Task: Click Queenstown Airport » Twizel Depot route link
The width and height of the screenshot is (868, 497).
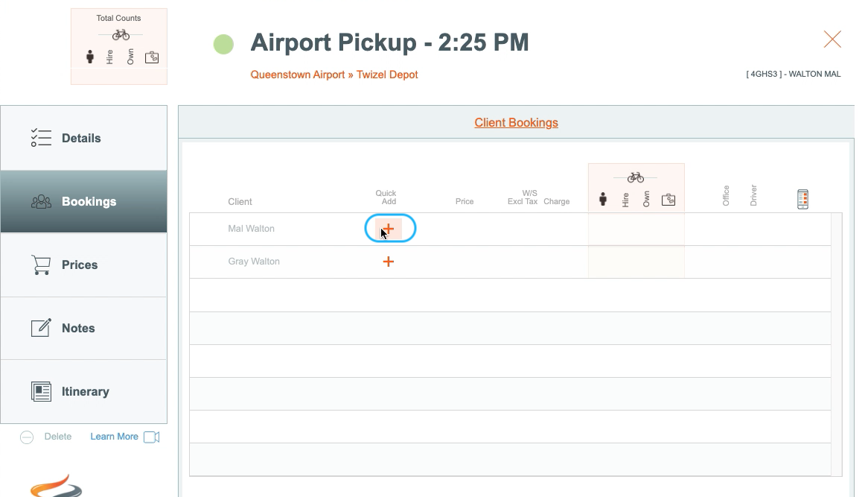Action: coord(334,75)
